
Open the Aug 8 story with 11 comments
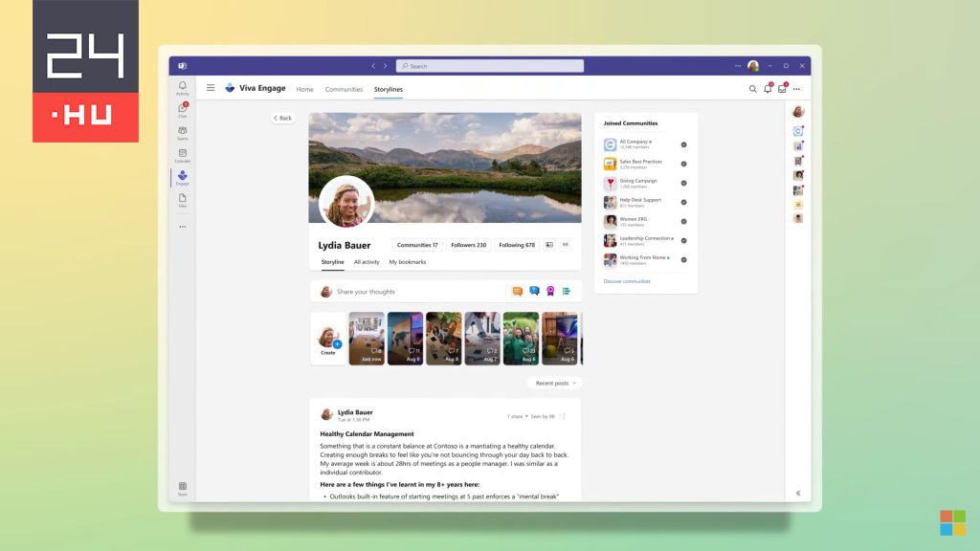coord(405,339)
